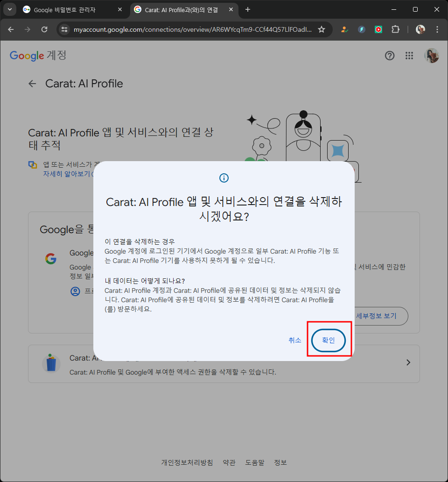Screen dimensions: 448x482
Task: Click the Google G logo in the card
Action: tap(51, 259)
